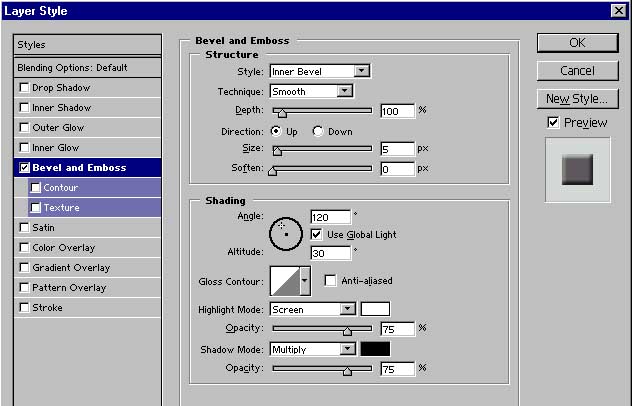Screen dimensions: 632x406
Task: Click the Gloss Contour preview thumbnail
Action: (284, 281)
